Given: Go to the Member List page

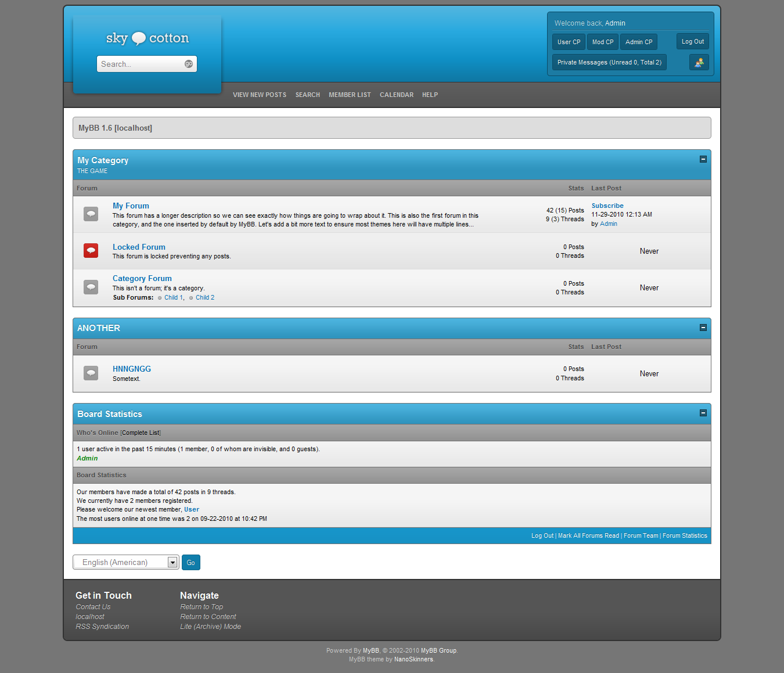Looking at the screenshot, I should pyautogui.click(x=350, y=95).
